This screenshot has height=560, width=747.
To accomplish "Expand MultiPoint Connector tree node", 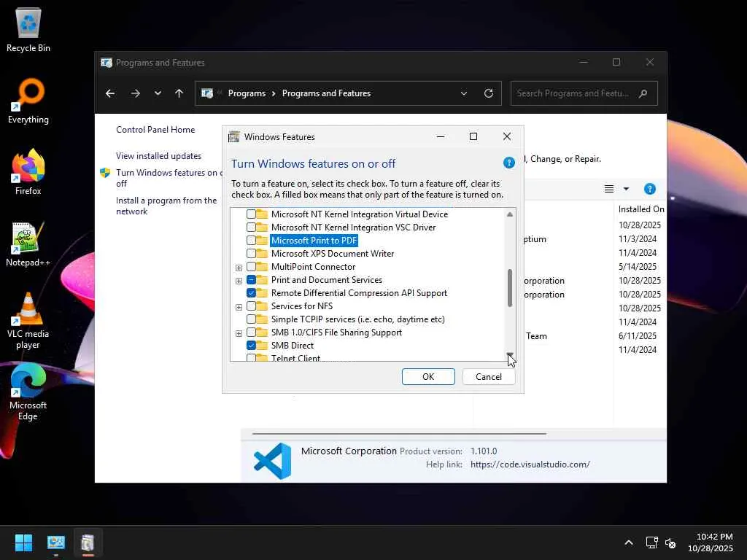I will pyautogui.click(x=239, y=268).
